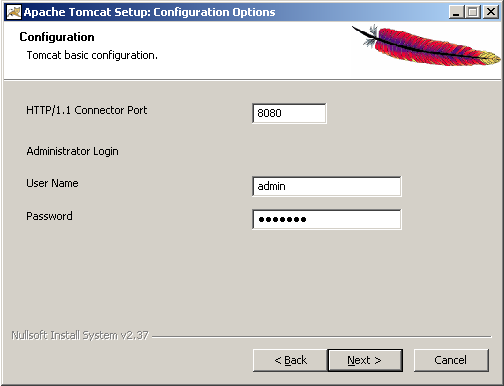Screen dimensions: 504x386
Task: Return to previous page with Back
Action: coord(290,360)
